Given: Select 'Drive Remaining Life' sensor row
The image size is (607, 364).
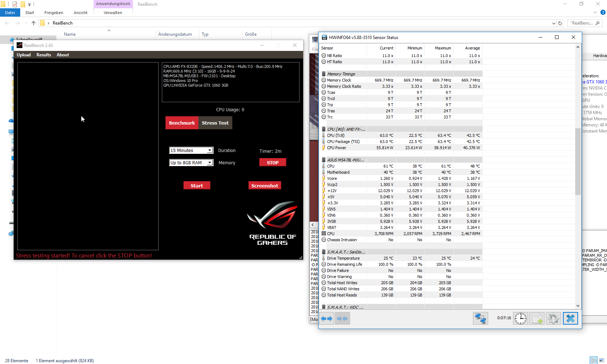Looking at the screenshot, I should 401,264.
